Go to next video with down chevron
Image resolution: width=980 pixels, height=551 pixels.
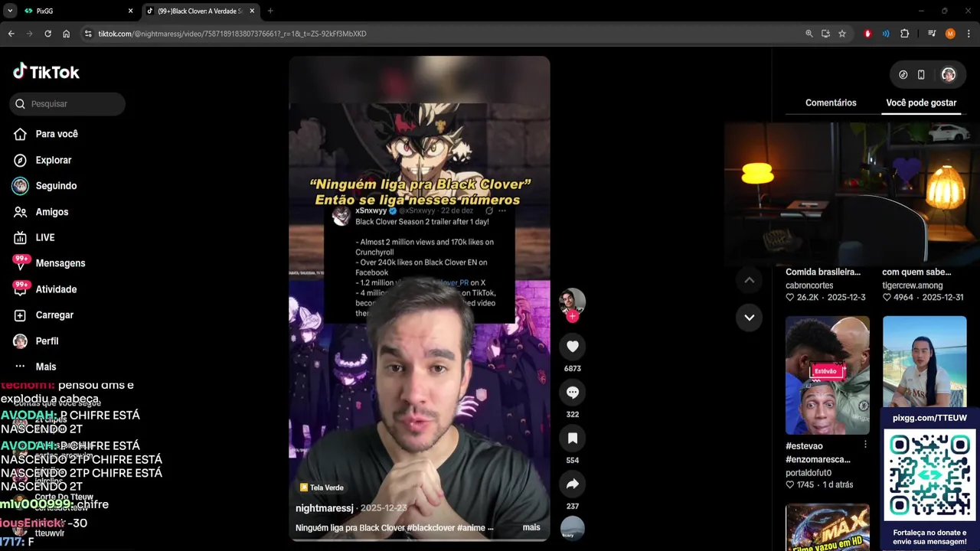(x=749, y=317)
